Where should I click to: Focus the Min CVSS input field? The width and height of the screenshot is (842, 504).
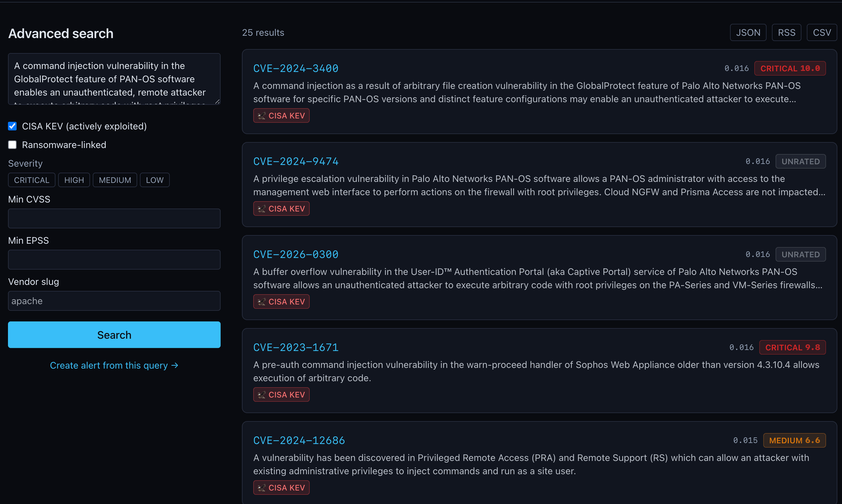click(114, 218)
